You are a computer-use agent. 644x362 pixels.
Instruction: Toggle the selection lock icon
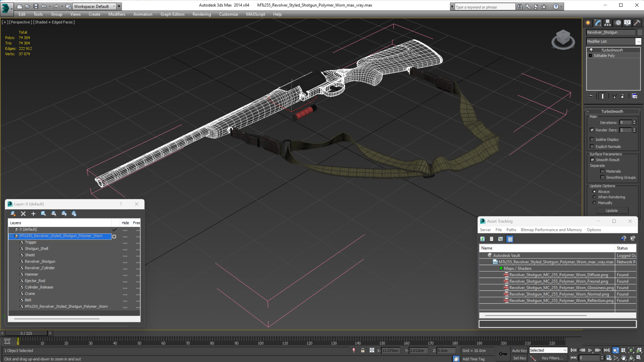point(363,350)
